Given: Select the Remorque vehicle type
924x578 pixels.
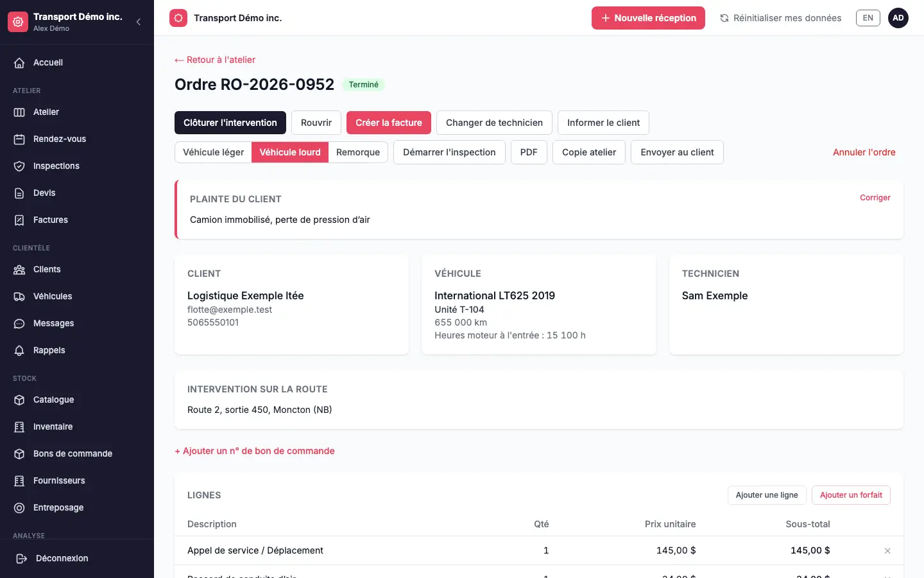Looking at the screenshot, I should (358, 152).
